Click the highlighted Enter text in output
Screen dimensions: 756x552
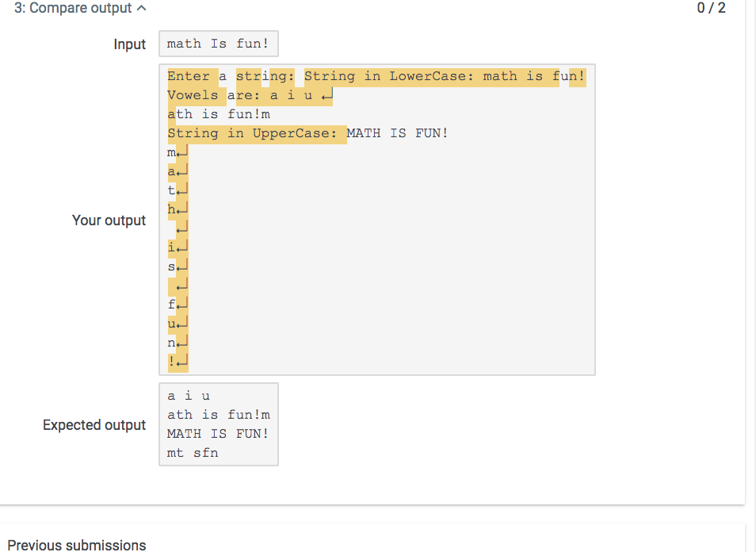(189, 75)
